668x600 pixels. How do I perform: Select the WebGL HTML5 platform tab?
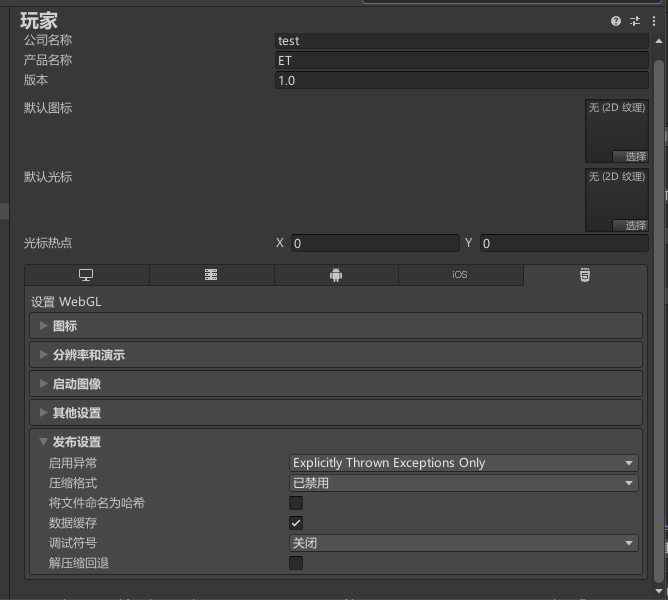point(585,275)
